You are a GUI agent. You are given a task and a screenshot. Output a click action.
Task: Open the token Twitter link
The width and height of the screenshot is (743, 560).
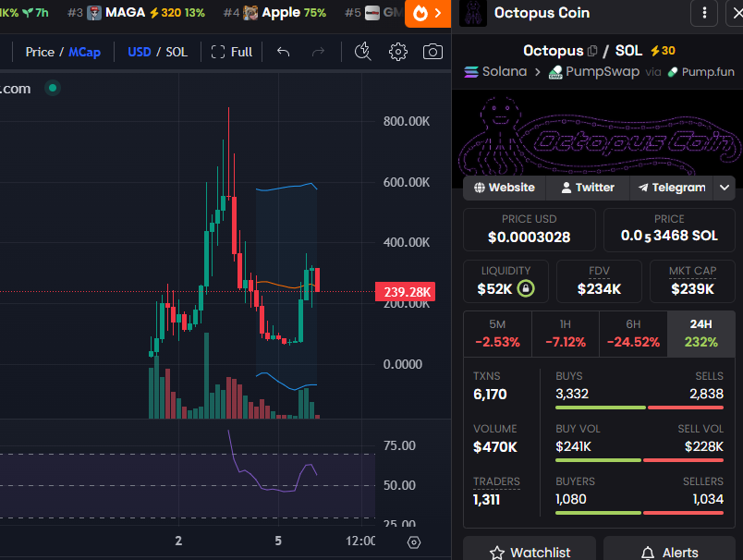[588, 188]
